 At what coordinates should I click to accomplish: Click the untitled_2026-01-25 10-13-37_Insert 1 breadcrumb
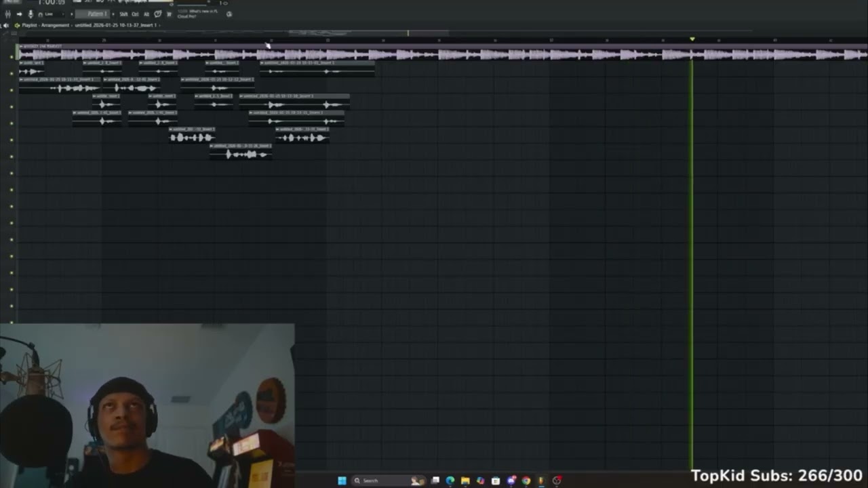tap(116, 25)
